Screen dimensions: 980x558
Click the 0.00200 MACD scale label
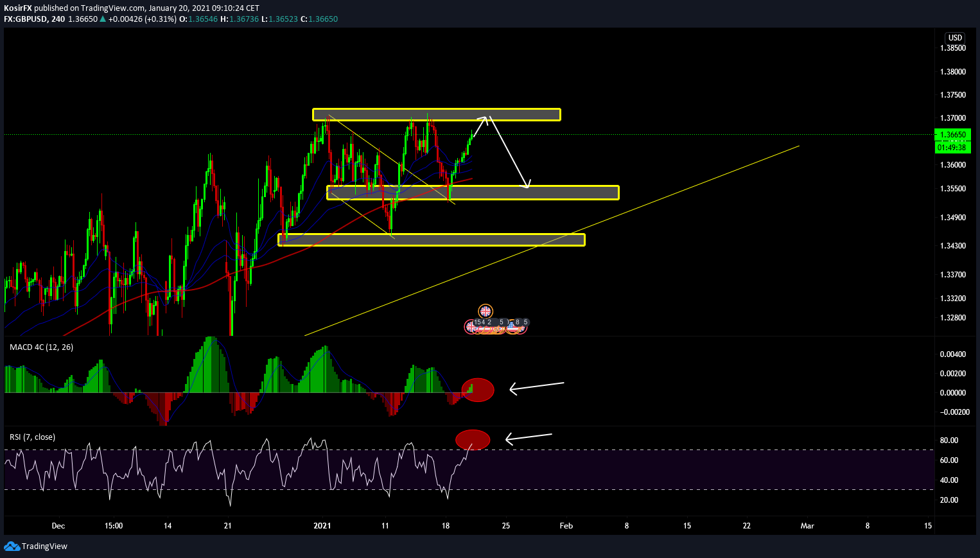[953, 374]
